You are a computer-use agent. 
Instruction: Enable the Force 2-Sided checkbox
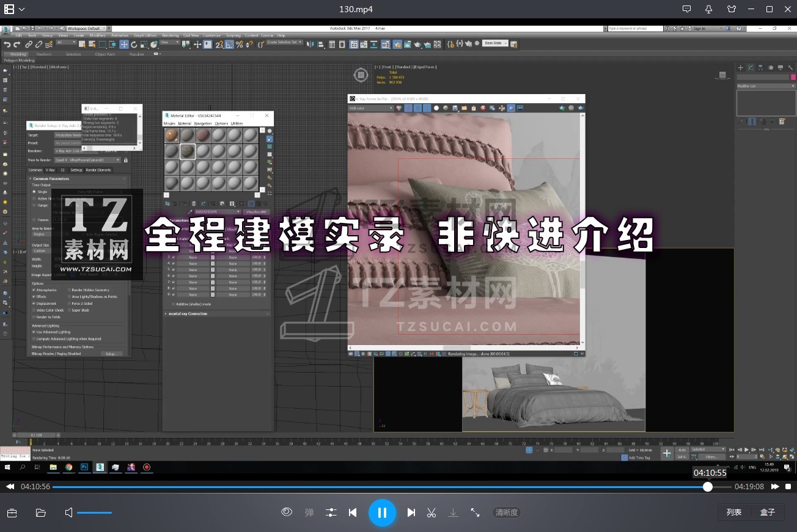tap(69, 304)
